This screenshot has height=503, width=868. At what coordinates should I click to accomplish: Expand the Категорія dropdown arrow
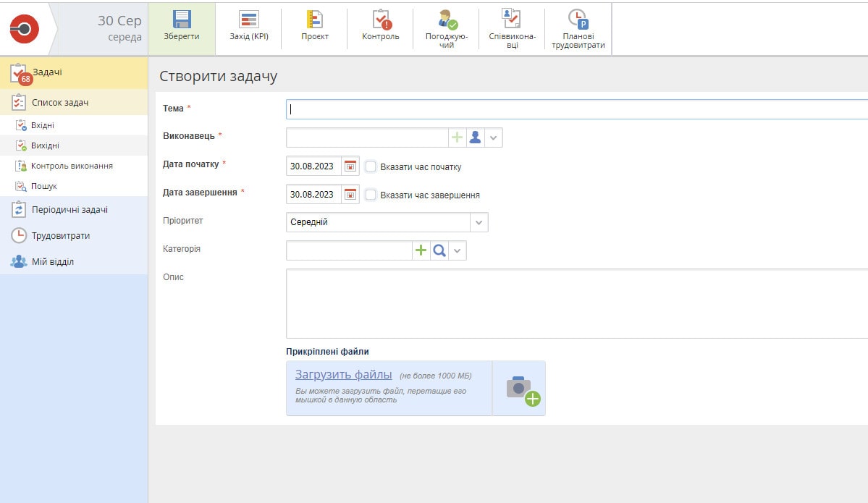click(458, 250)
